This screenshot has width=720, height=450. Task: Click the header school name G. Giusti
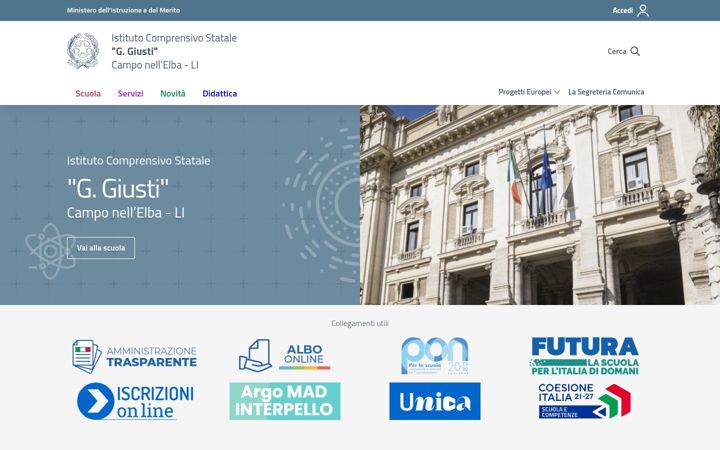tap(135, 51)
